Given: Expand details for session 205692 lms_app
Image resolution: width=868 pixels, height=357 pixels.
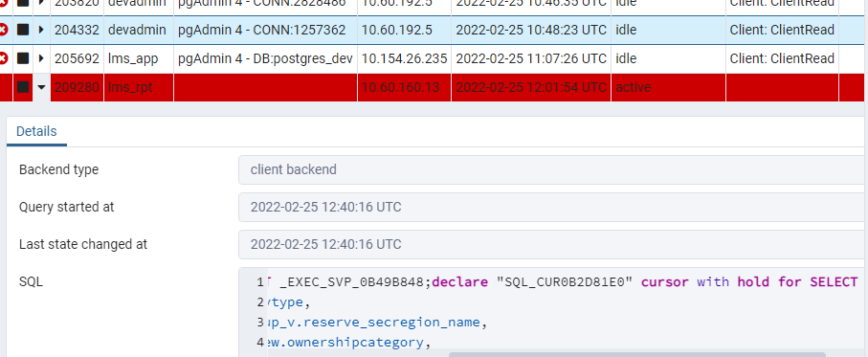Looking at the screenshot, I should click(41, 58).
